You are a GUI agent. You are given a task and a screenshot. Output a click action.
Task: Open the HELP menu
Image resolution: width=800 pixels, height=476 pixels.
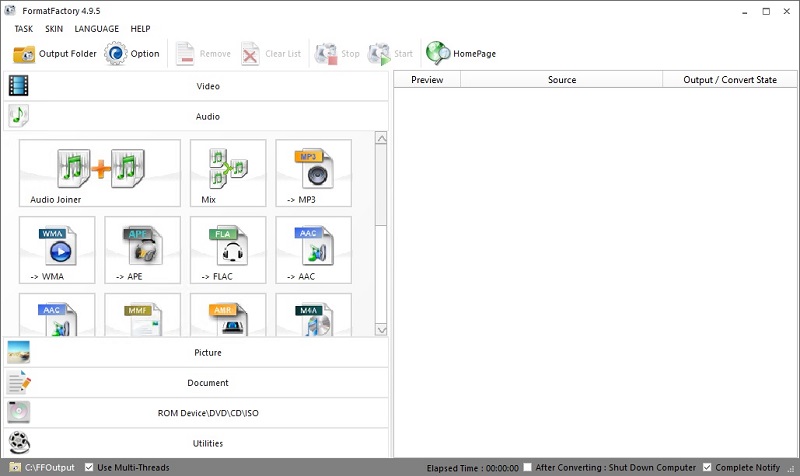click(x=140, y=29)
